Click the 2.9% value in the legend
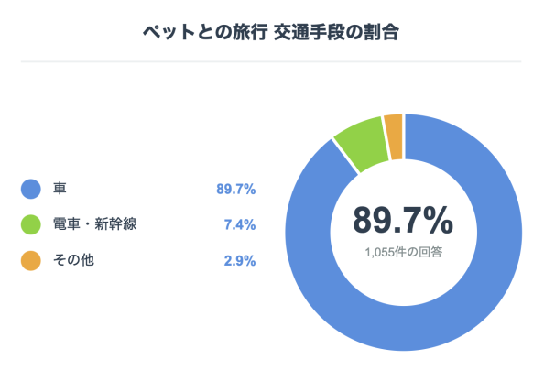This screenshot has width=544, height=392. [240, 261]
